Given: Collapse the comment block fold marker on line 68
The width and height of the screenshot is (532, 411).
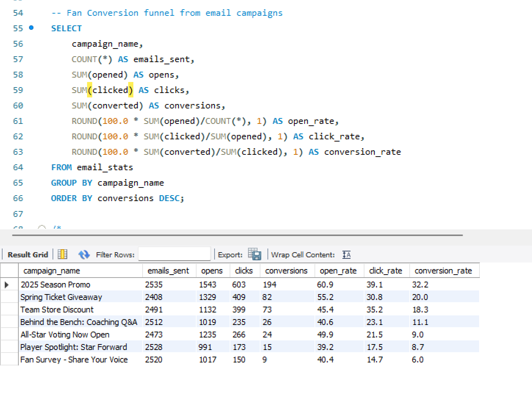Looking at the screenshot, I should pos(42,228).
